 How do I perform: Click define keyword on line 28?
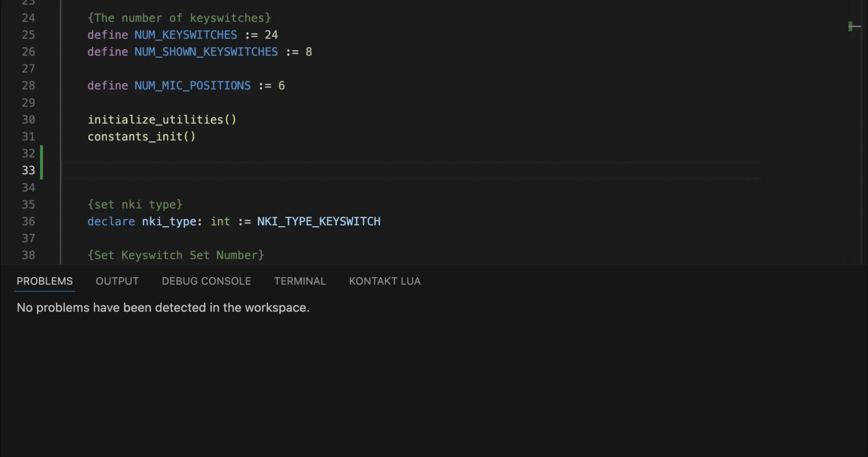click(107, 86)
